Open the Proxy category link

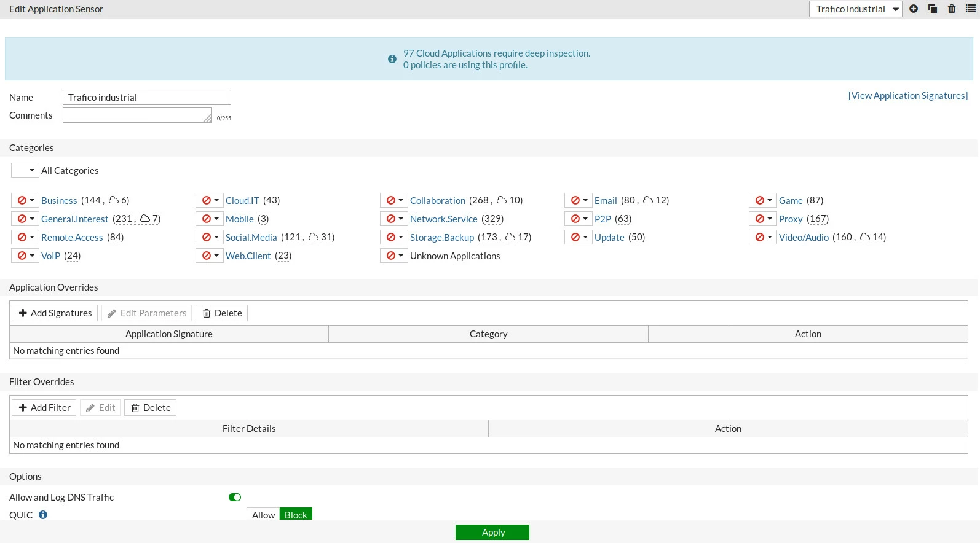(x=791, y=219)
